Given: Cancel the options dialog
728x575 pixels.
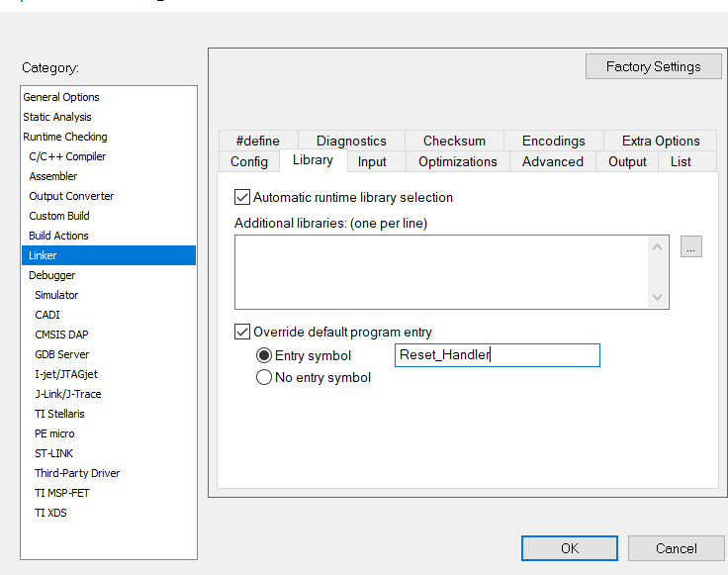Looking at the screenshot, I should coord(677,548).
